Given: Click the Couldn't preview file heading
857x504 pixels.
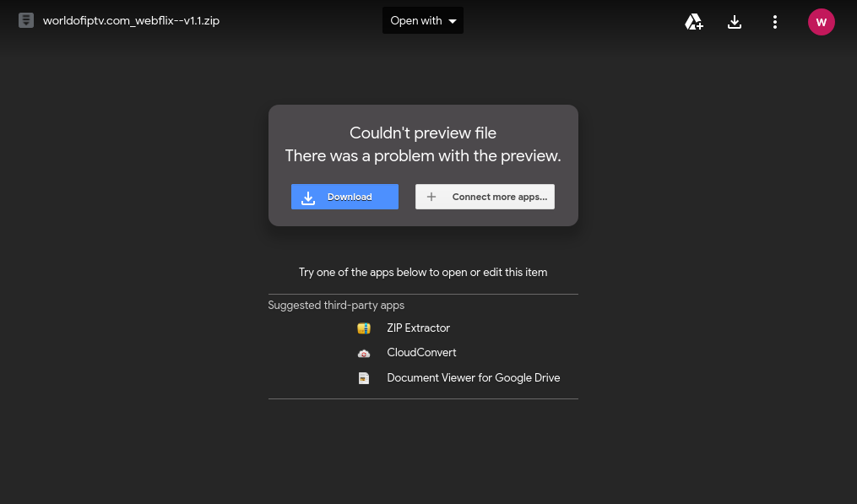Looking at the screenshot, I should click(423, 133).
